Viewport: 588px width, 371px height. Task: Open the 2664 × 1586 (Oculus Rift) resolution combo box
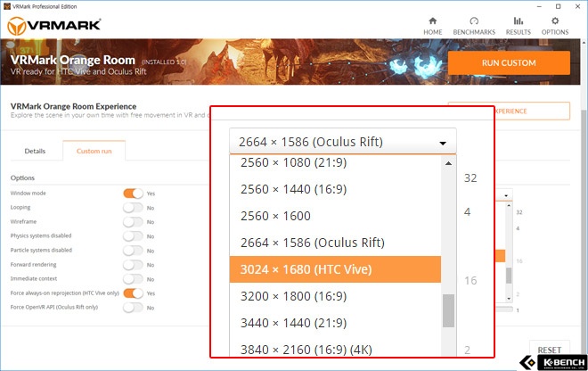click(343, 142)
